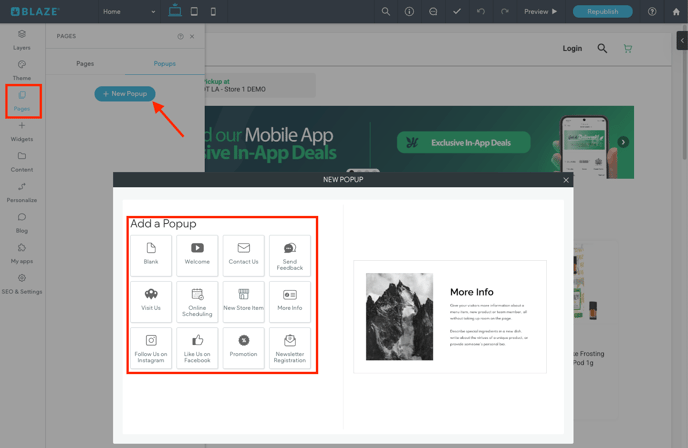Image resolution: width=688 pixels, height=448 pixels.
Task: Open the Home page dropdown
Action: pyautogui.click(x=129, y=12)
